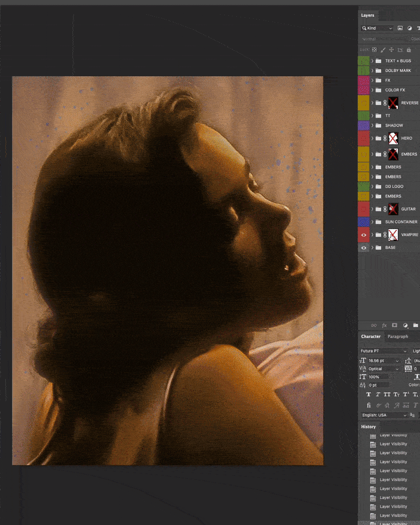420x525 pixels.
Task: Select the DOLBY MARK layer name
Action: tap(398, 71)
